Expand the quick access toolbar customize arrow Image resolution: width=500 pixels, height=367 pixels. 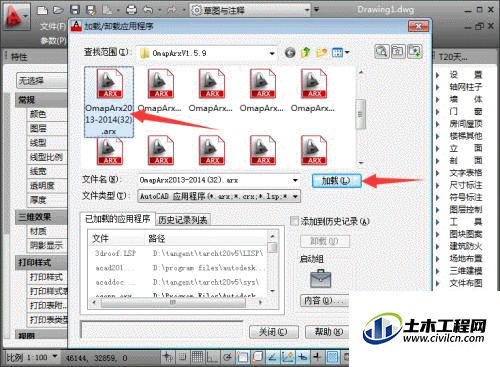[316, 10]
